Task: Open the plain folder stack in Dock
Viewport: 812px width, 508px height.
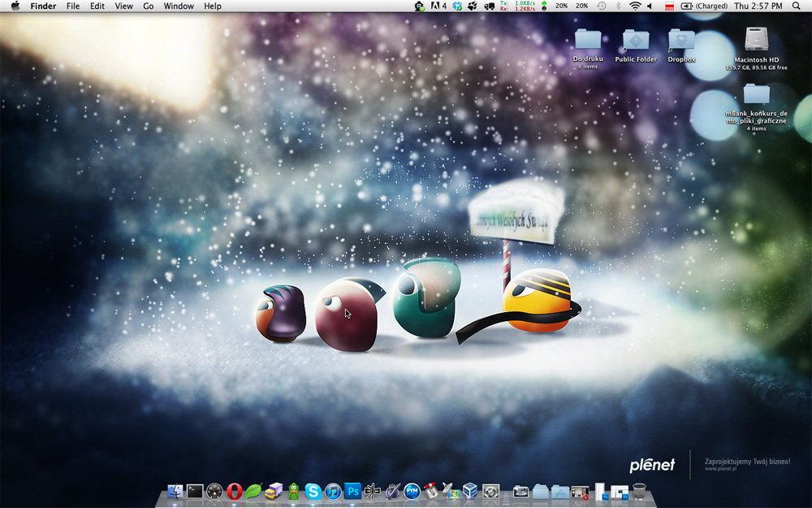Action: click(x=540, y=491)
